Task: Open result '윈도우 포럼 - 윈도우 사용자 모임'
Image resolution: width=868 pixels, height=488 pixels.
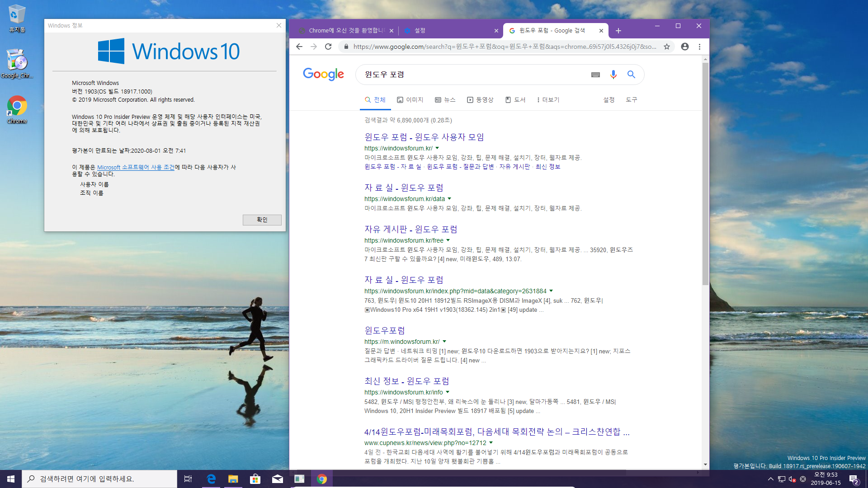Action: coord(424,137)
